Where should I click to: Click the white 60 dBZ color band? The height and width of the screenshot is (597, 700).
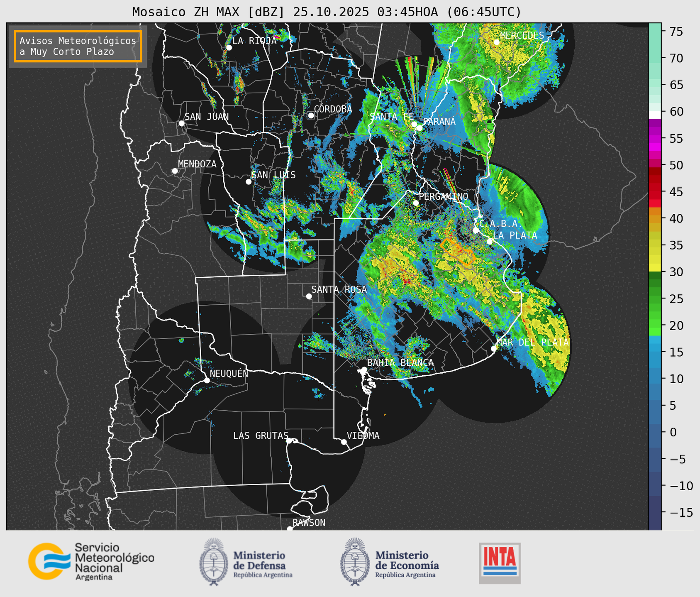[655, 115]
